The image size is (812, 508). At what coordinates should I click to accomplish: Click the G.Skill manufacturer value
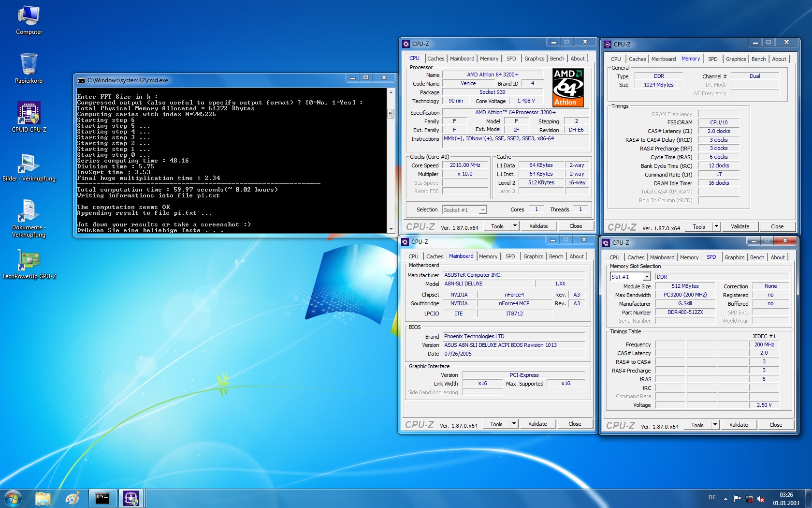685,303
